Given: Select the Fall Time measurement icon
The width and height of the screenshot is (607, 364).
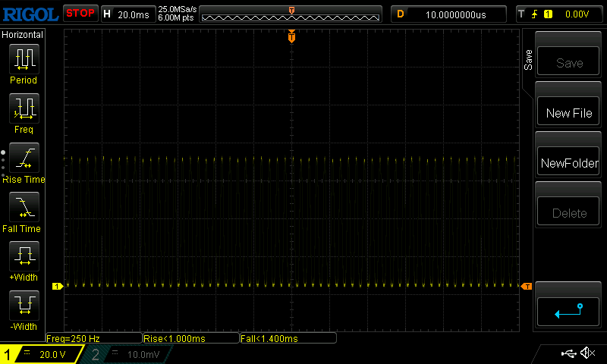Looking at the screenshot, I should 24,206.
